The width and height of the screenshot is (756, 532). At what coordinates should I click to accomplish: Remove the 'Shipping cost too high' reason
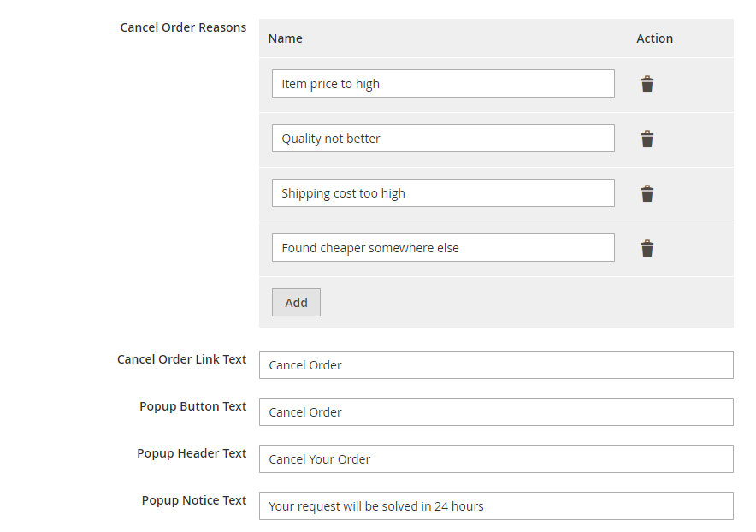click(x=647, y=193)
